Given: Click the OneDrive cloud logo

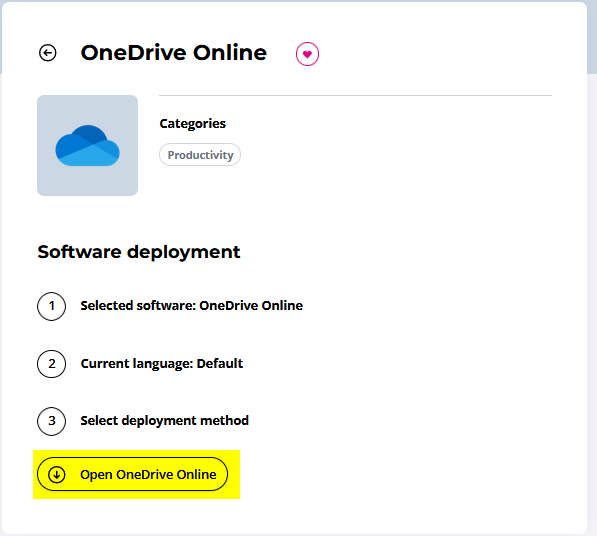Looking at the screenshot, I should pyautogui.click(x=88, y=145).
